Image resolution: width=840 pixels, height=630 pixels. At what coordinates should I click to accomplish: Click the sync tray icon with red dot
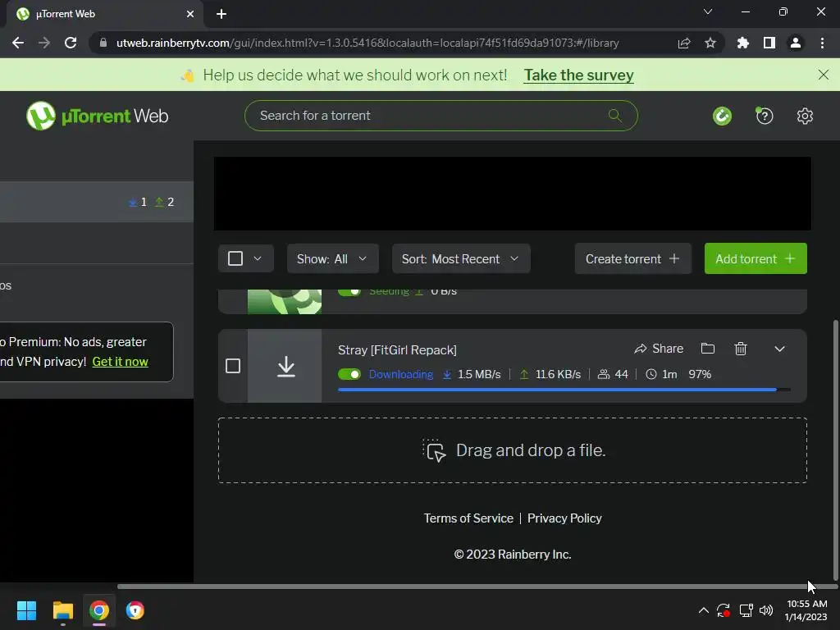tap(724, 610)
